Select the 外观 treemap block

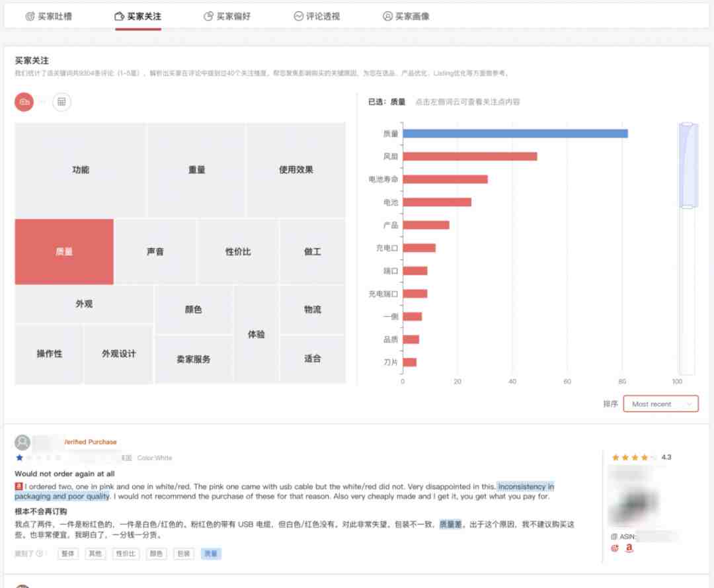click(x=84, y=304)
